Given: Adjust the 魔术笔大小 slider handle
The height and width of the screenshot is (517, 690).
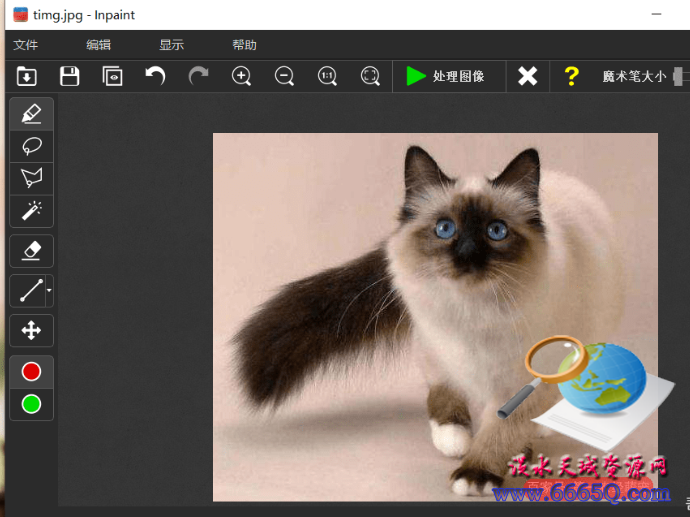Looking at the screenshot, I should click(678, 77).
